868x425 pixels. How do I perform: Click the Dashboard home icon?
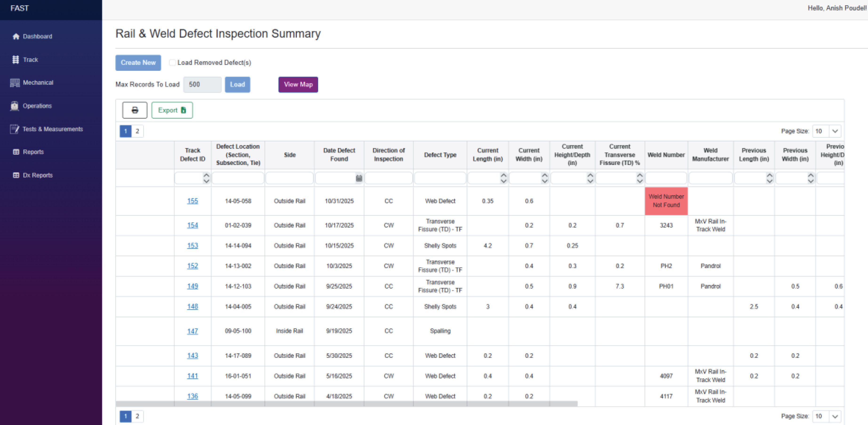click(16, 36)
